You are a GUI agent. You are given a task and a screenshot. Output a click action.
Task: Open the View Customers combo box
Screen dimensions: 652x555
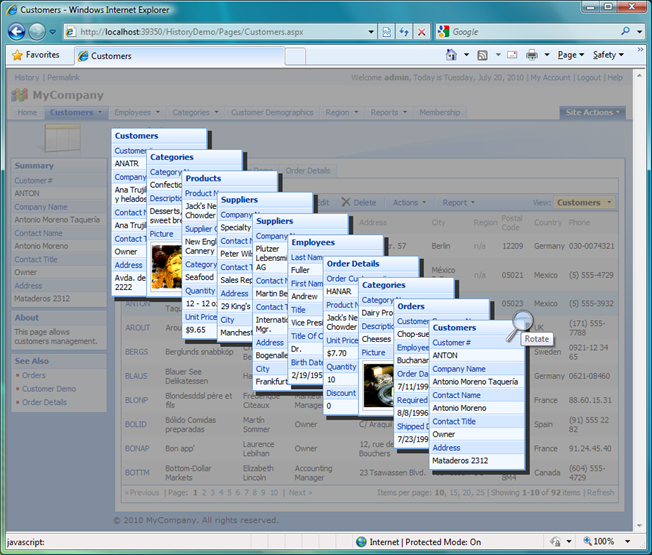coord(584,202)
